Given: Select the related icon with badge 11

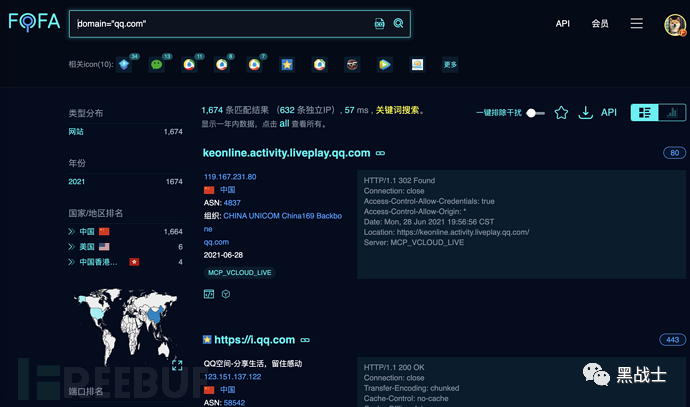Looking at the screenshot, I should pyautogui.click(x=189, y=65).
